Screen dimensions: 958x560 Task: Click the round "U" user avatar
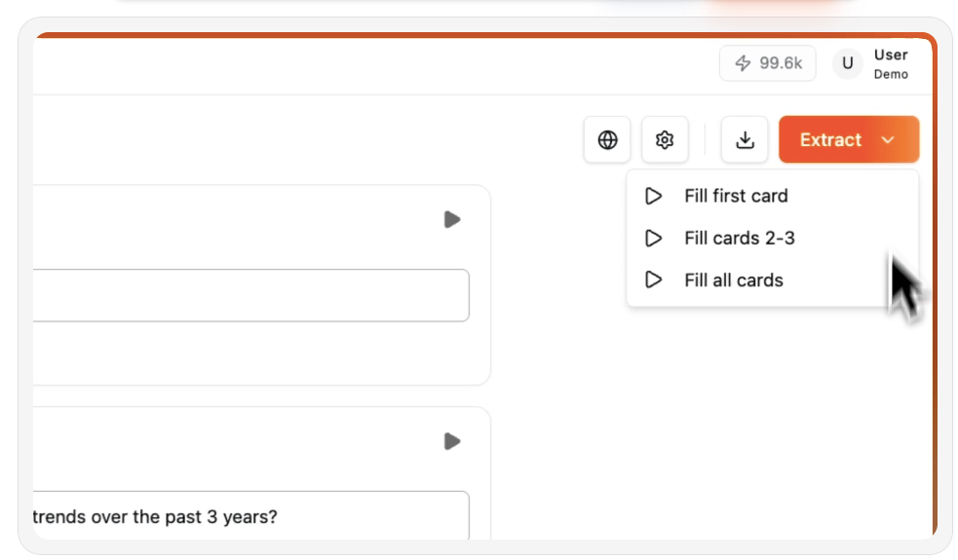[x=847, y=63]
